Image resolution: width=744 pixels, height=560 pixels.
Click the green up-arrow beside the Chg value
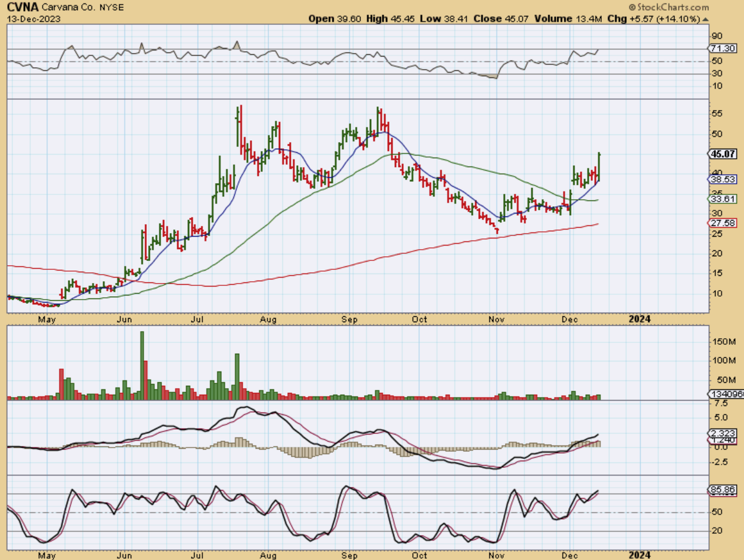(706, 19)
